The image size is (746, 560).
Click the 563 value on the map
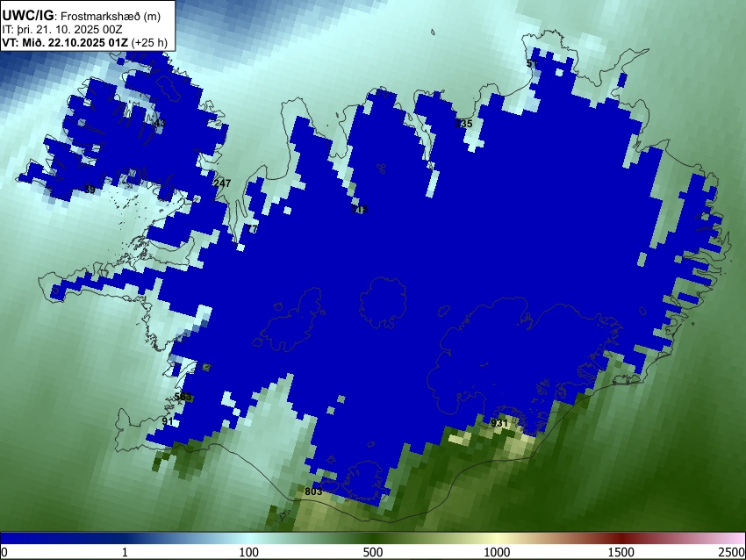click(183, 397)
